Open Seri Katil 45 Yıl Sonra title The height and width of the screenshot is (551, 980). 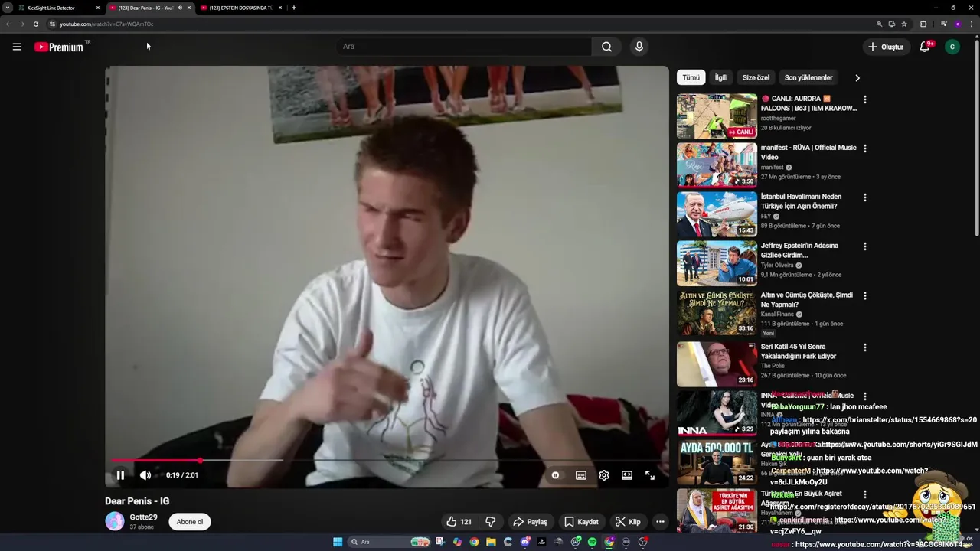coord(799,351)
